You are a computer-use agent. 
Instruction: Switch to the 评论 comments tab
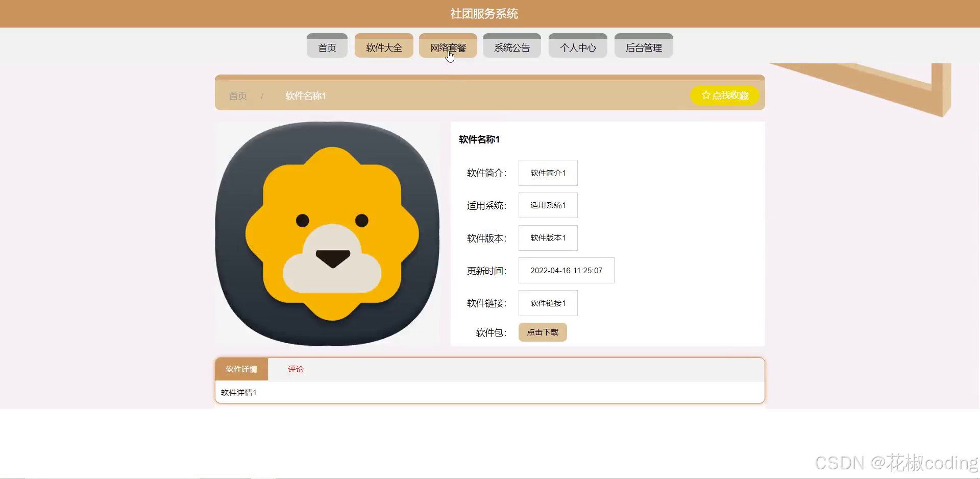tap(296, 369)
